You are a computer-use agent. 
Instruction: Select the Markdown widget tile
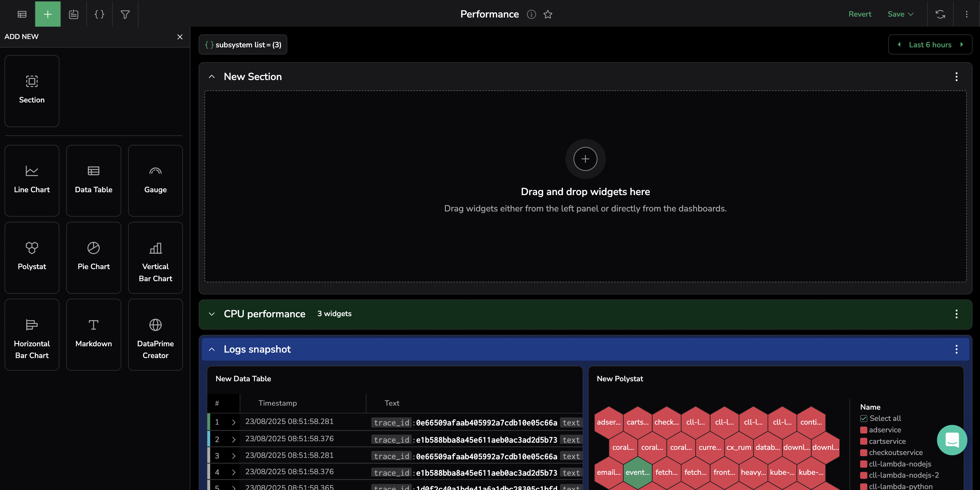(93, 335)
